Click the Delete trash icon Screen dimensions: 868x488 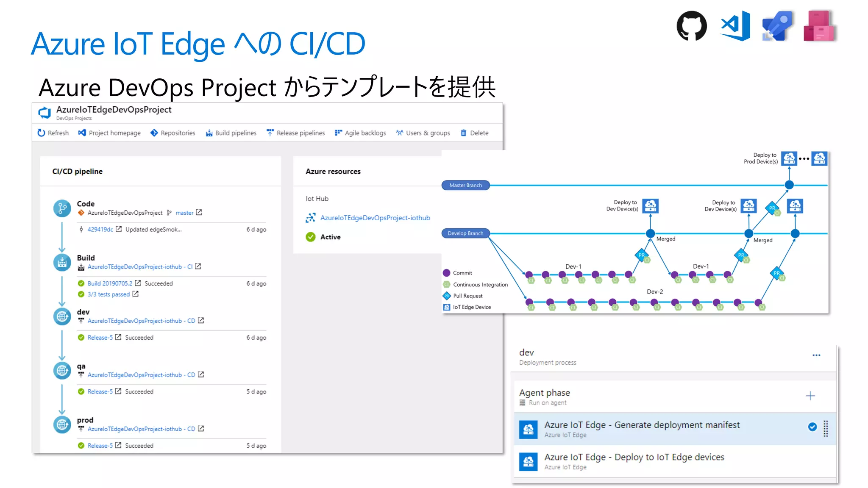tap(464, 133)
